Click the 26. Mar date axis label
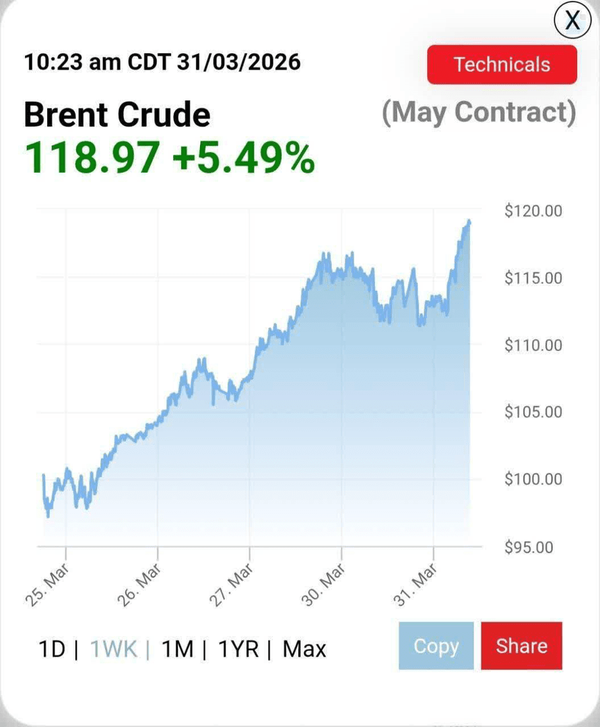Viewport: 600px width, 727px height. pyautogui.click(x=139, y=585)
